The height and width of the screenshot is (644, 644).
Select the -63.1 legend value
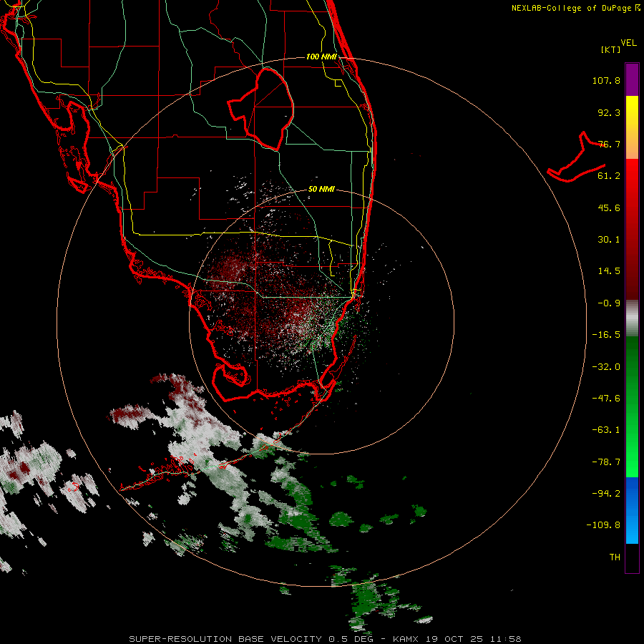click(x=606, y=430)
